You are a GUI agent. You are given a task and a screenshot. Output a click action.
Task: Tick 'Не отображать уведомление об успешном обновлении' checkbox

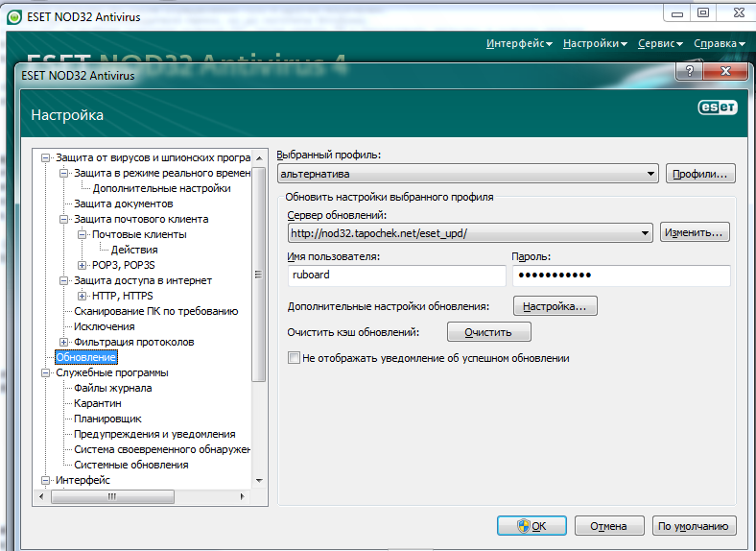point(294,358)
